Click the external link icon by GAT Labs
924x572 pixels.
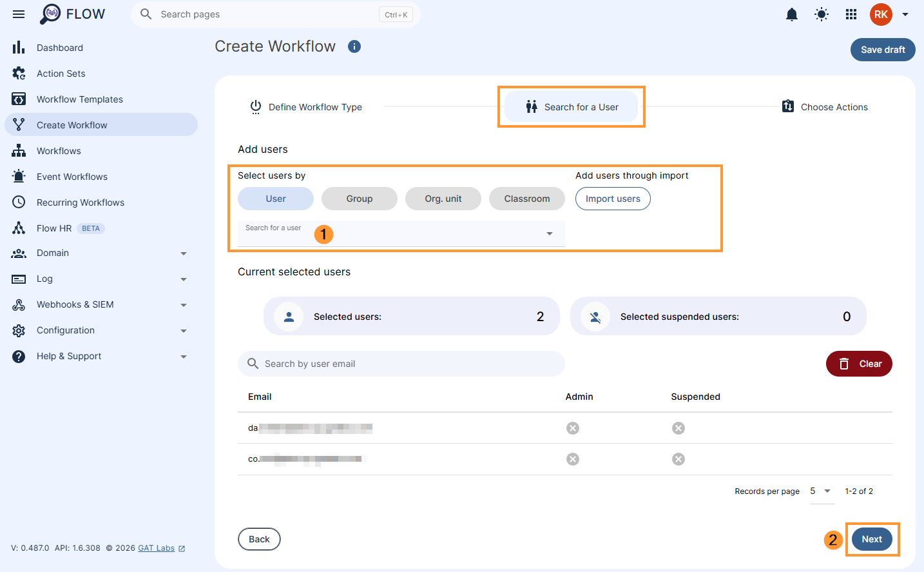coord(182,549)
